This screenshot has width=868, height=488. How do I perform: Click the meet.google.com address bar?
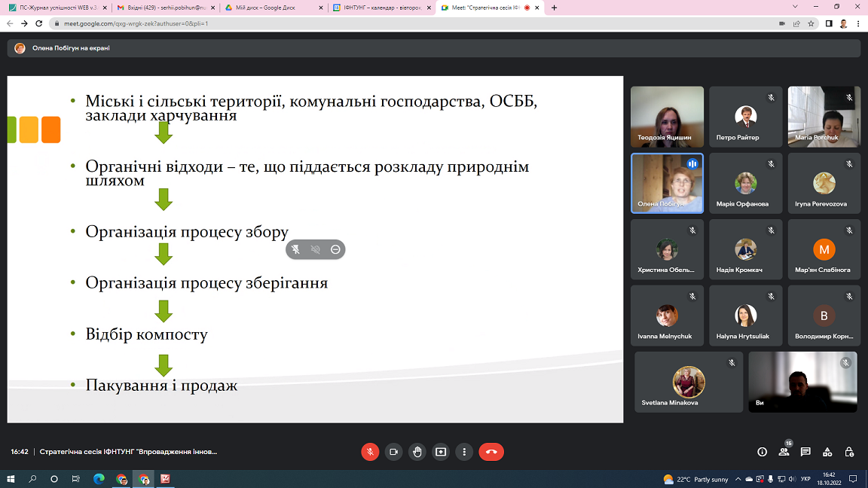[377, 23]
